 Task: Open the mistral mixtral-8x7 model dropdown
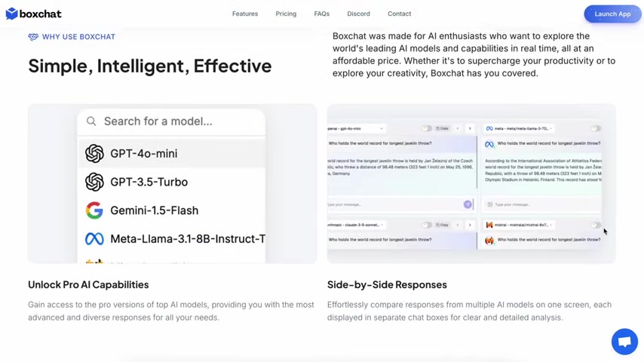click(519, 225)
